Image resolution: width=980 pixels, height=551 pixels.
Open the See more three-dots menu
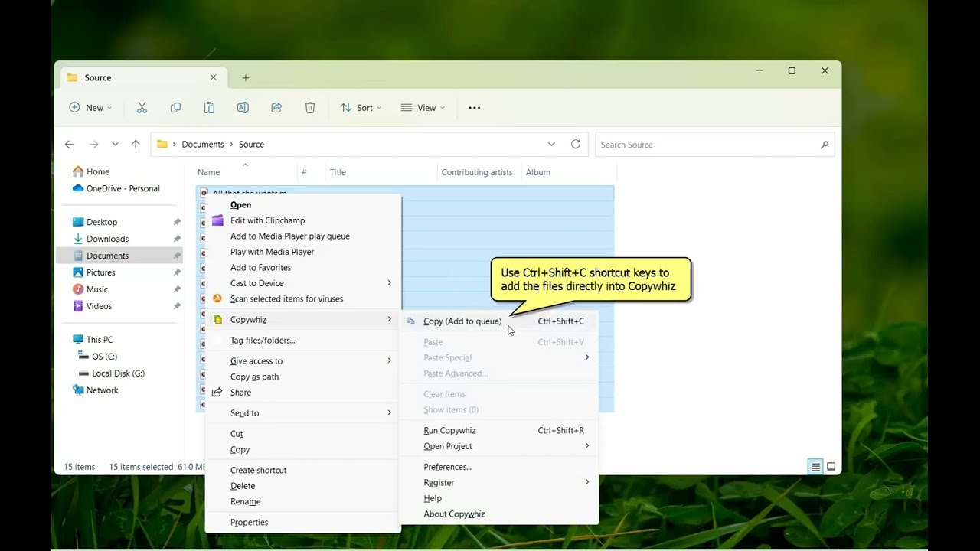(475, 108)
